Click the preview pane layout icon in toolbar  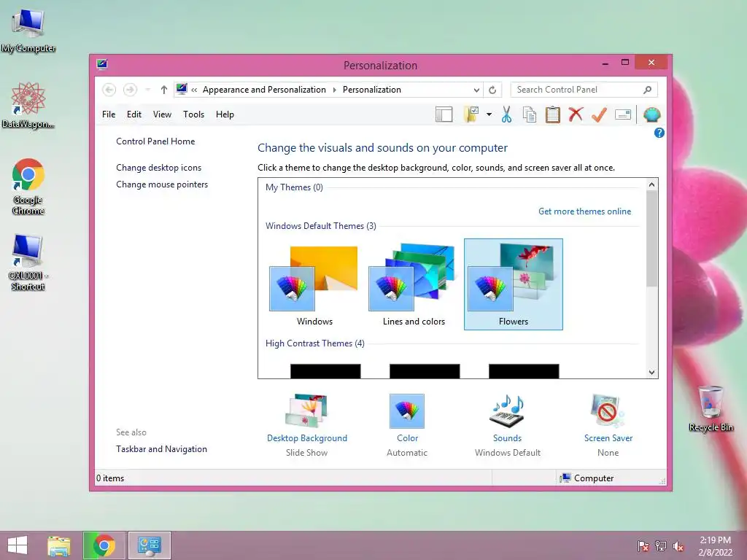(x=444, y=114)
